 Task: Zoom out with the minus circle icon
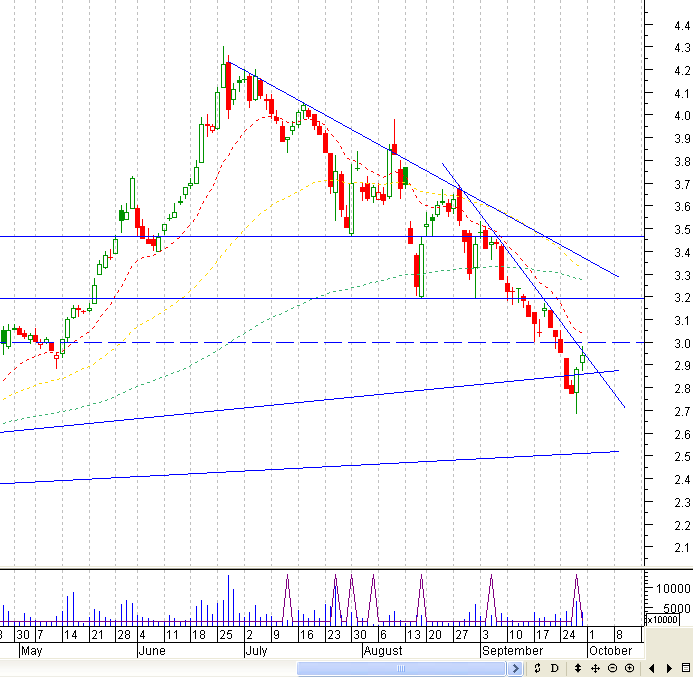click(613, 668)
